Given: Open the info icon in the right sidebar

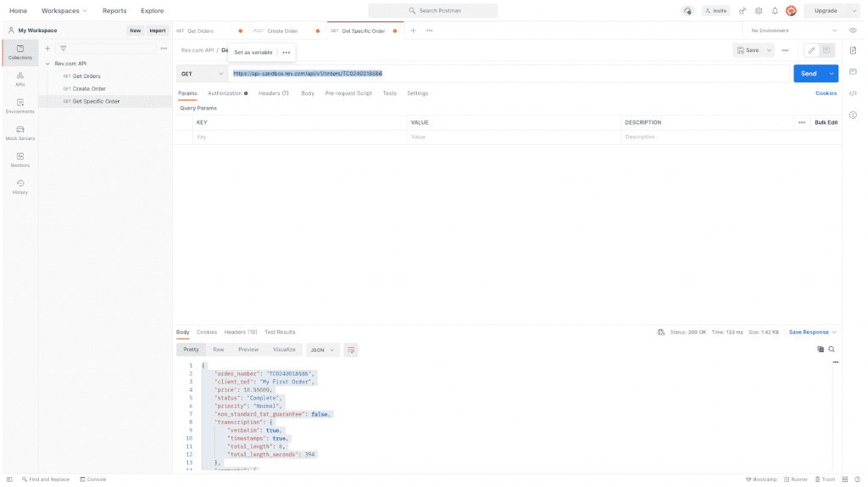Looking at the screenshot, I should click(x=853, y=115).
